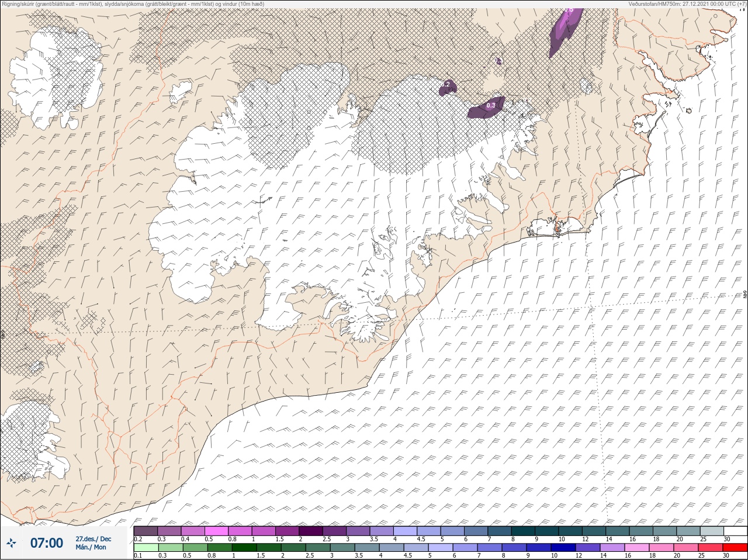Select top legend swatch between 0.2 and 0.3
Screen dimensions: 748x560
pos(146,531)
